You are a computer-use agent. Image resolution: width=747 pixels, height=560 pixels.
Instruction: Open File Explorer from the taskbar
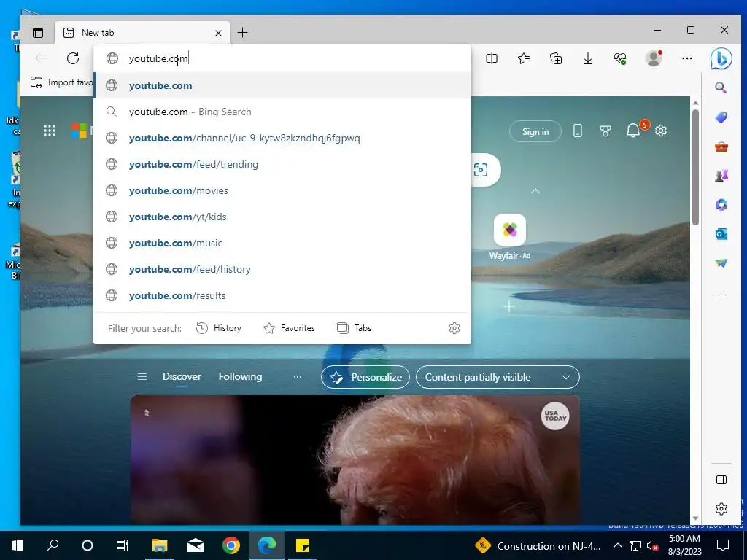click(160, 545)
